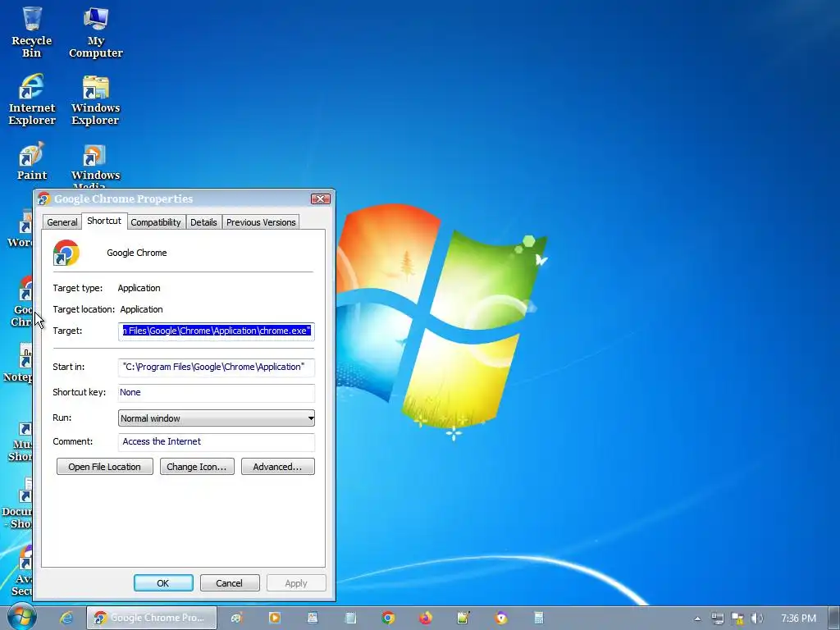Open the Run dropdown showing Normal window

coord(217,418)
